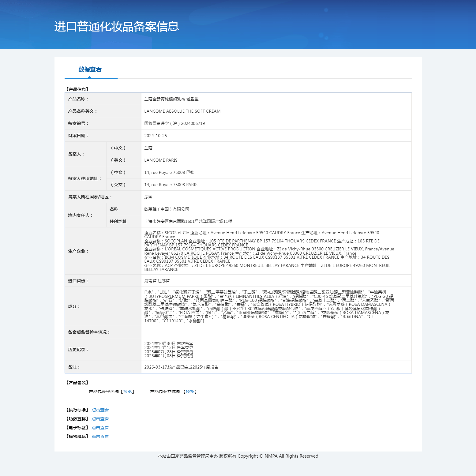476x476 pixels.
Task: Preview the 产品包装平面图 image
Action: [127, 392]
